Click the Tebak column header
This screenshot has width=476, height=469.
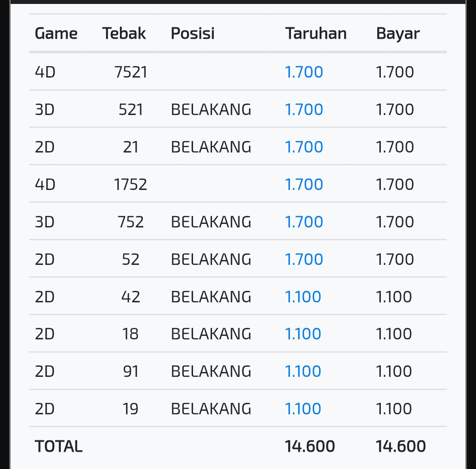(124, 33)
